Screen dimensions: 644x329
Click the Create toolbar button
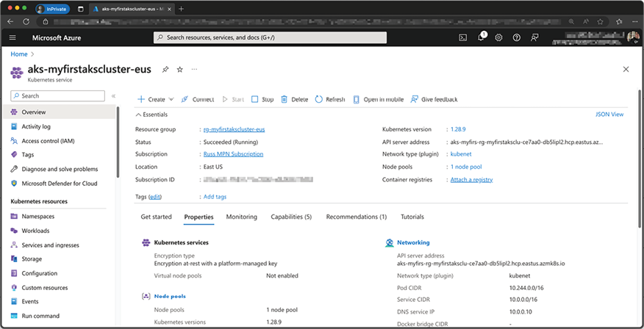[151, 99]
